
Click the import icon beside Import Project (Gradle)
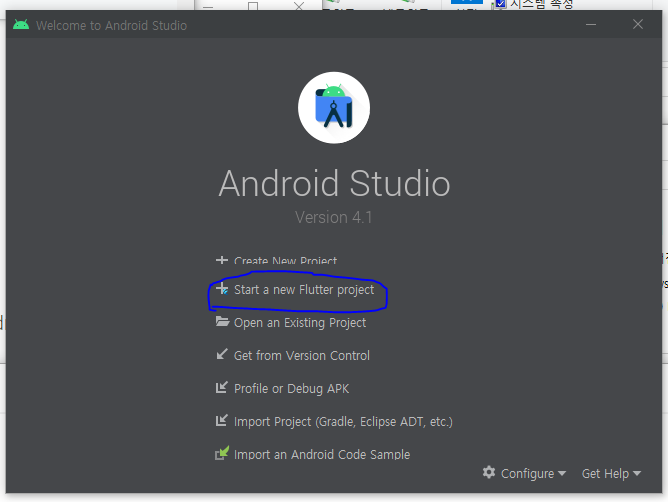click(222, 420)
